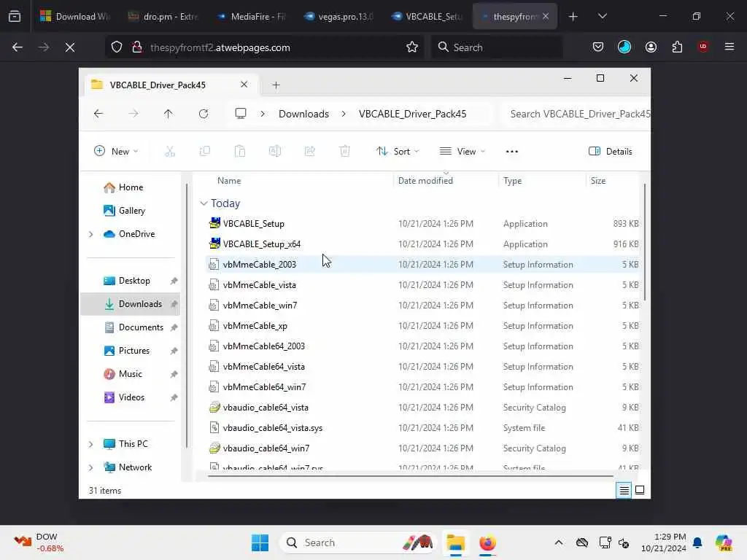Click the Cut scissors icon in Explorer toolbar
Viewport: 747px width, 560px height.
[169, 152]
